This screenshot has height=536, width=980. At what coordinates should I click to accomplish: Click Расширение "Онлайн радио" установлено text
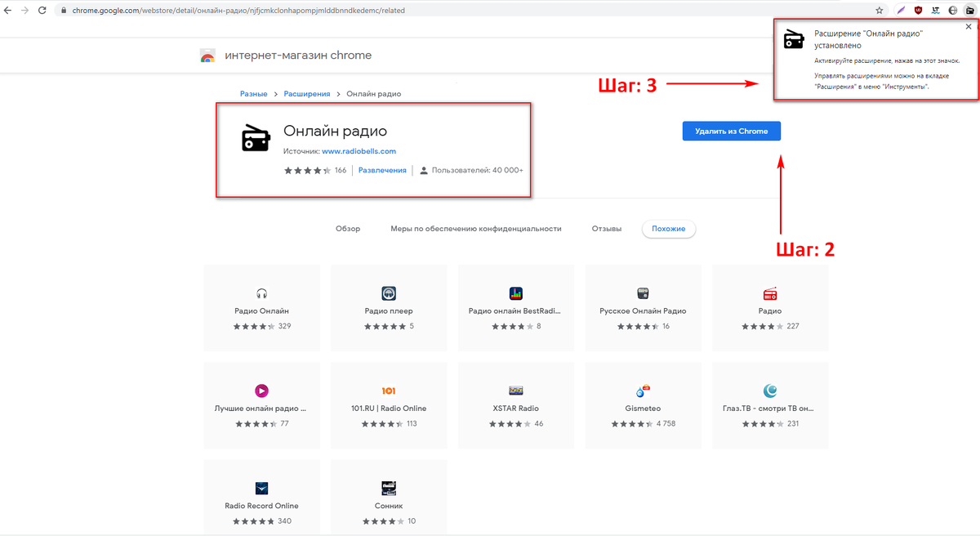(x=869, y=39)
